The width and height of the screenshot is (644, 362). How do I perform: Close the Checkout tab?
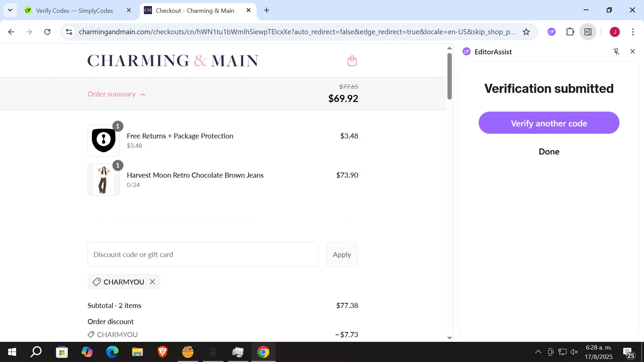pyautogui.click(x=249, y=10)
